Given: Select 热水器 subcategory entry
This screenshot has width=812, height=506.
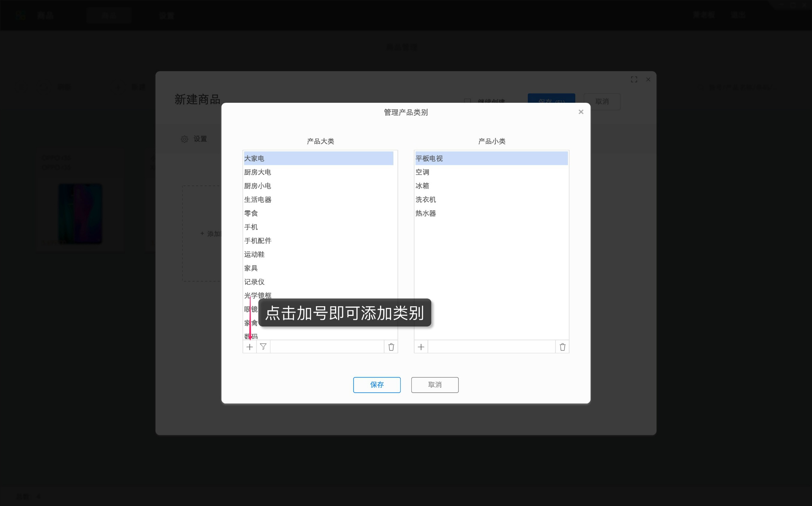Looking at the screenshot, I should [x=425, y=213].
